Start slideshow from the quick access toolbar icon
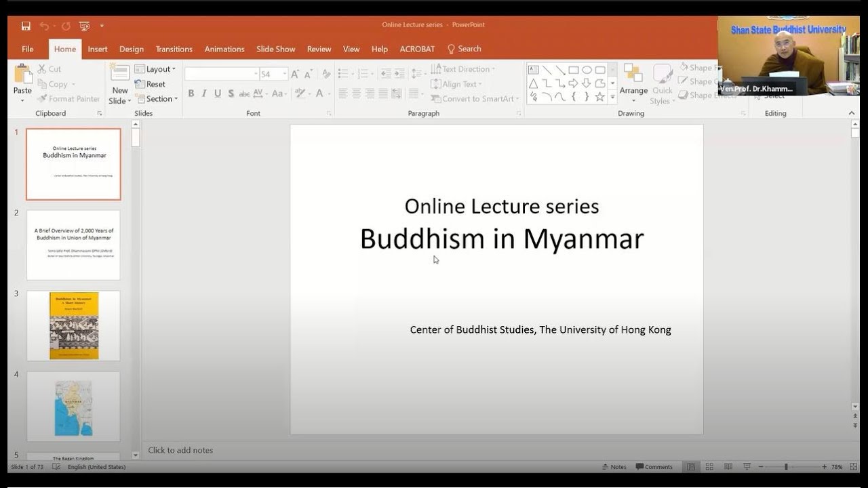Viewport: 868px width, 488px height. [85, 26]
